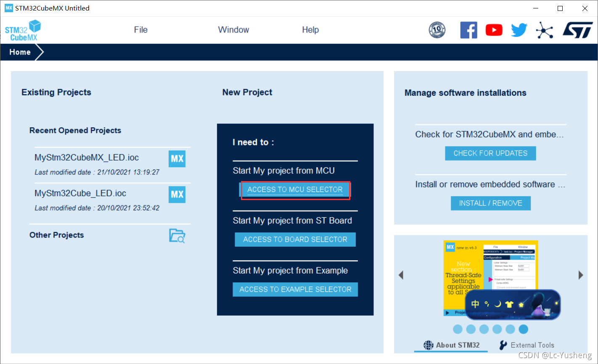Open the Twitter bird icon link

519,30
